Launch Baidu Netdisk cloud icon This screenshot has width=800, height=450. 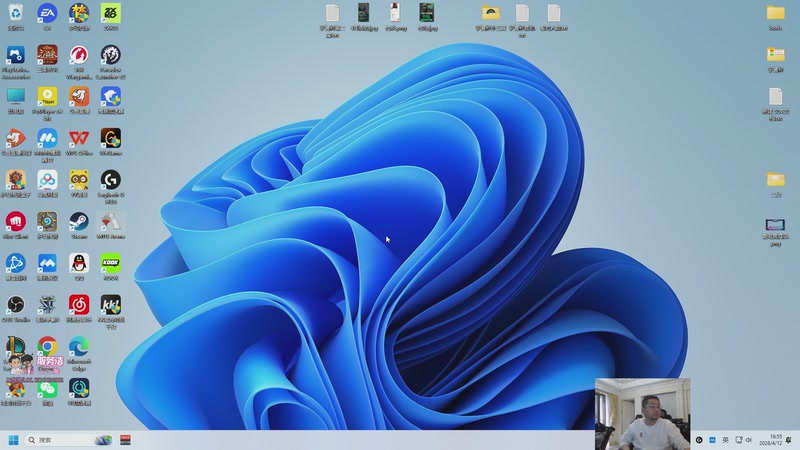coord(47,180)
